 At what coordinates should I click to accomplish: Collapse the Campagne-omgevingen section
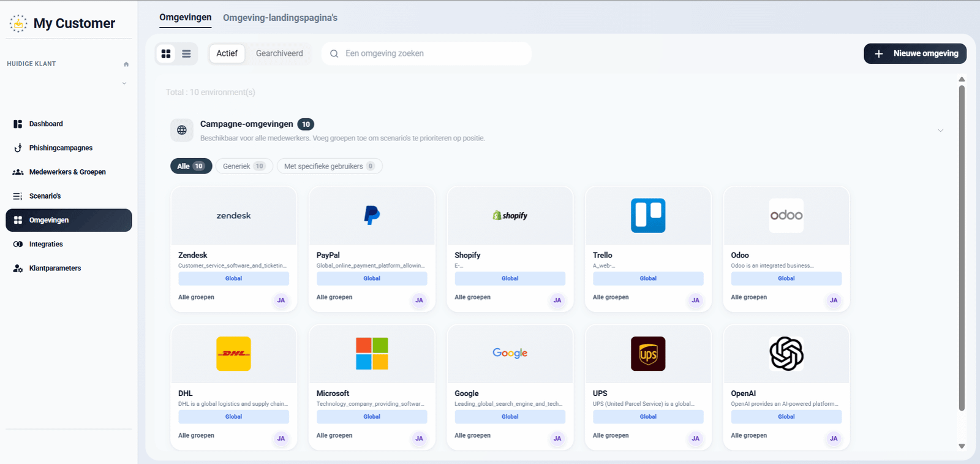pyautogui.click(x=940, y=130)
